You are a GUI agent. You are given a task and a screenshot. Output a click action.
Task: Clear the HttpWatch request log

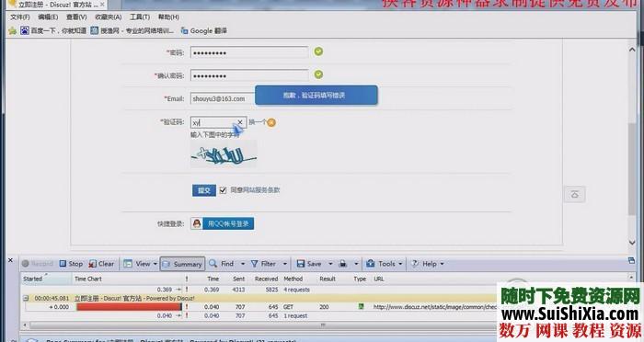[x=101, y=264]
